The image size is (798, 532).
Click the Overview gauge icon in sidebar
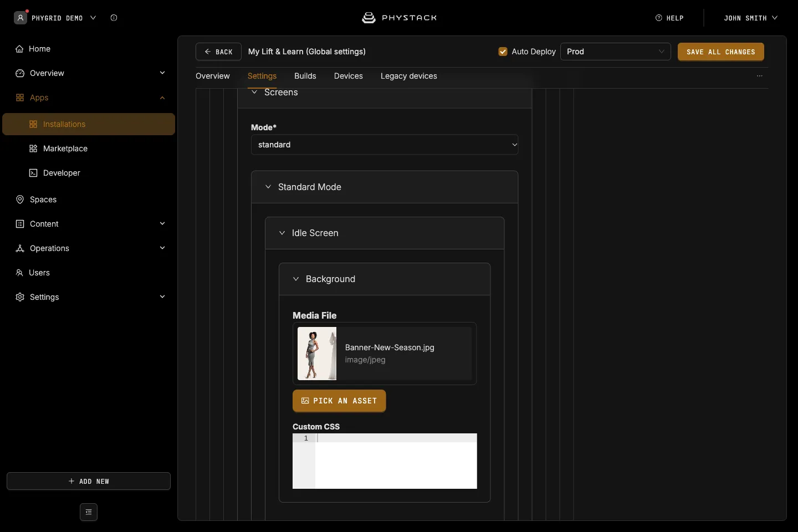point(20,73)
